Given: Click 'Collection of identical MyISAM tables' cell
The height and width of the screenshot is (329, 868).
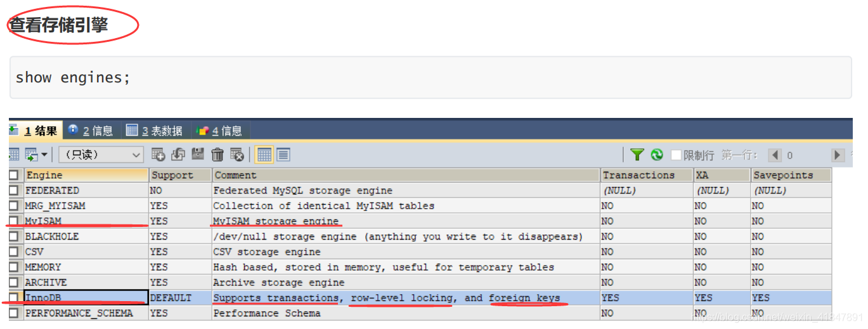Looking at the screenshot, I should 406,205.
